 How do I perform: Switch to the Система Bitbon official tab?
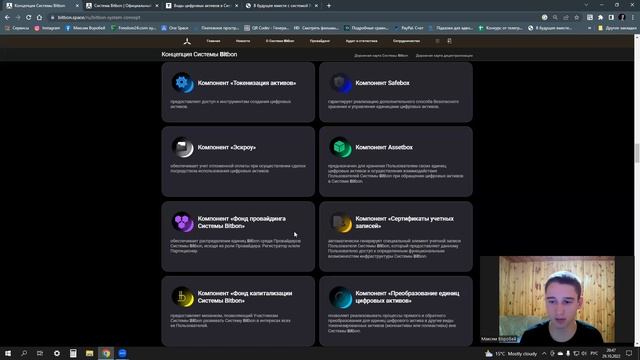point(122,6)
